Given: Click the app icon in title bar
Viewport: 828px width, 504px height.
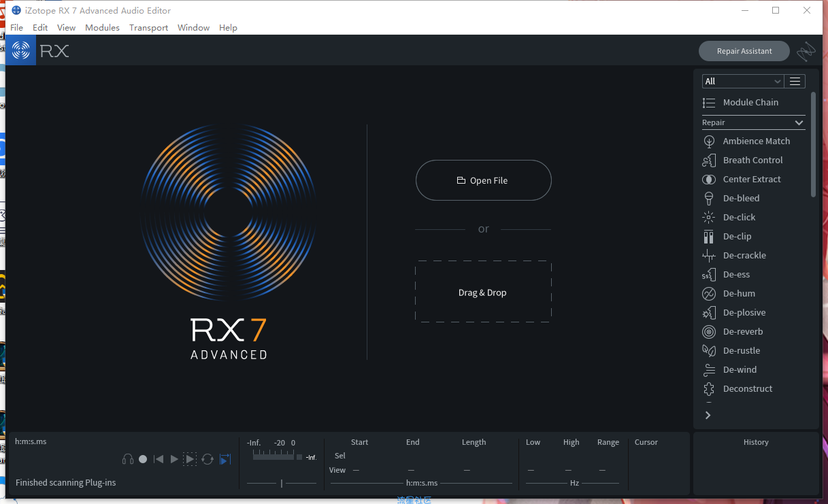Looking at the screenshot, I should pos(17,10).
